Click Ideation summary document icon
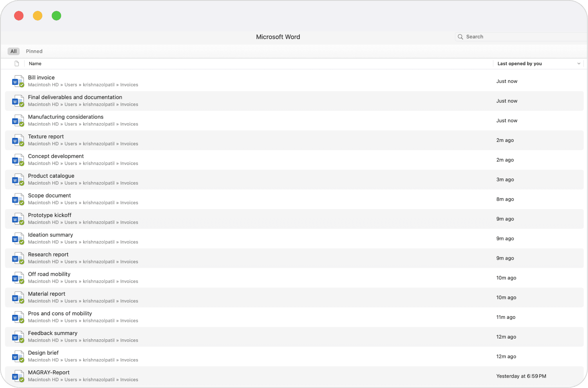Image resolution: width=588 pixels, height=388 pixels. point(18,239)
